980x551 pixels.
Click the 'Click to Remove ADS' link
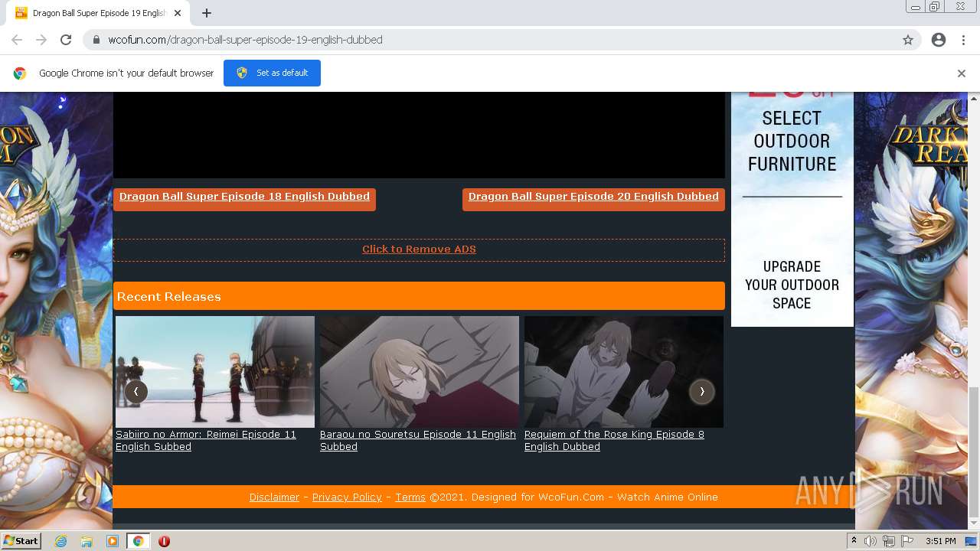tap(419, 249)
